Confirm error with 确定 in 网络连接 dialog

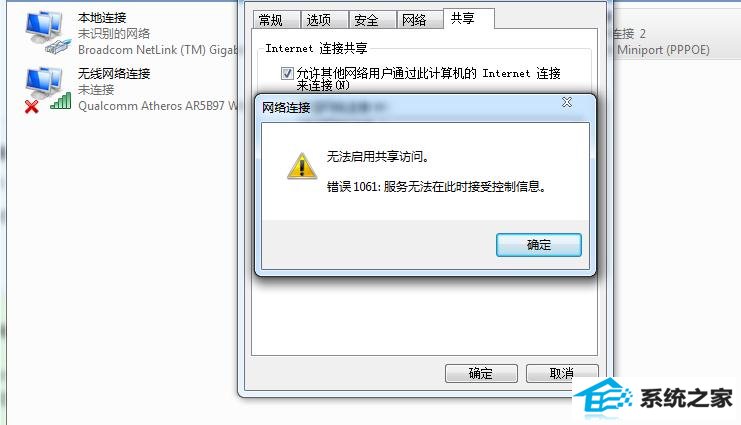(539, 245)
